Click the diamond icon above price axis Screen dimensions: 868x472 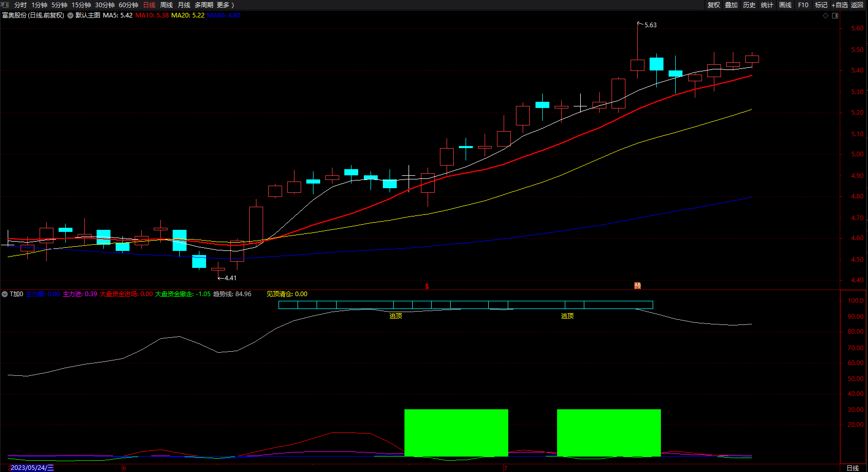tap(826, 15)
